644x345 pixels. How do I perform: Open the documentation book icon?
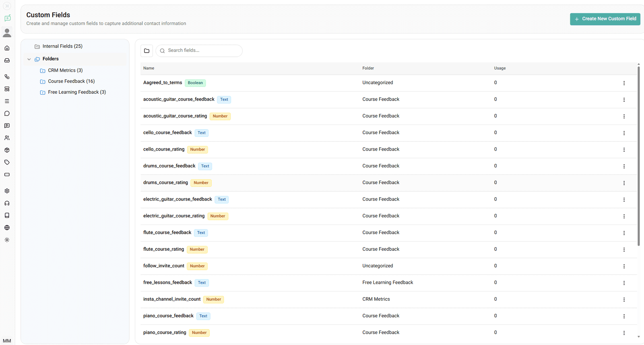coord(7,215)
